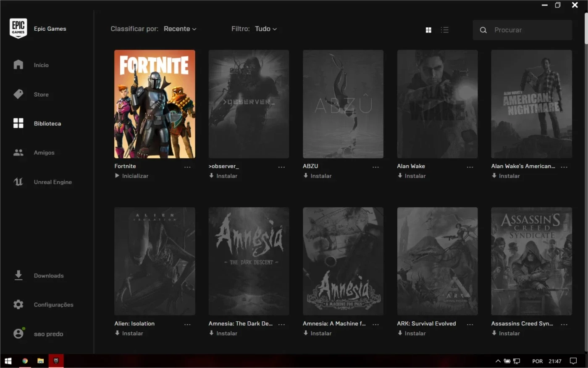Open the Store section
This screenshot has width=588, height=368.
point(31,94)
